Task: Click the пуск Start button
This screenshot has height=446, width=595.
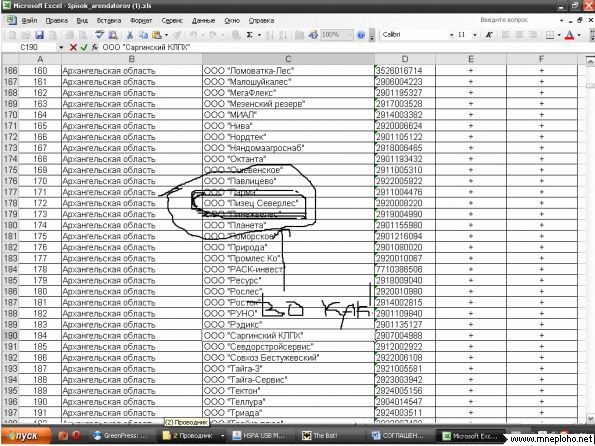Action: tap(26, 436)
